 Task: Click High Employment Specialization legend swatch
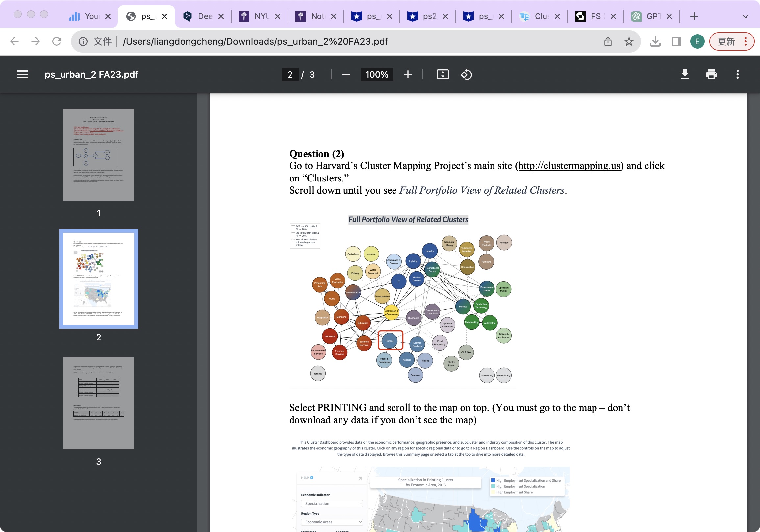click(493, 486)
